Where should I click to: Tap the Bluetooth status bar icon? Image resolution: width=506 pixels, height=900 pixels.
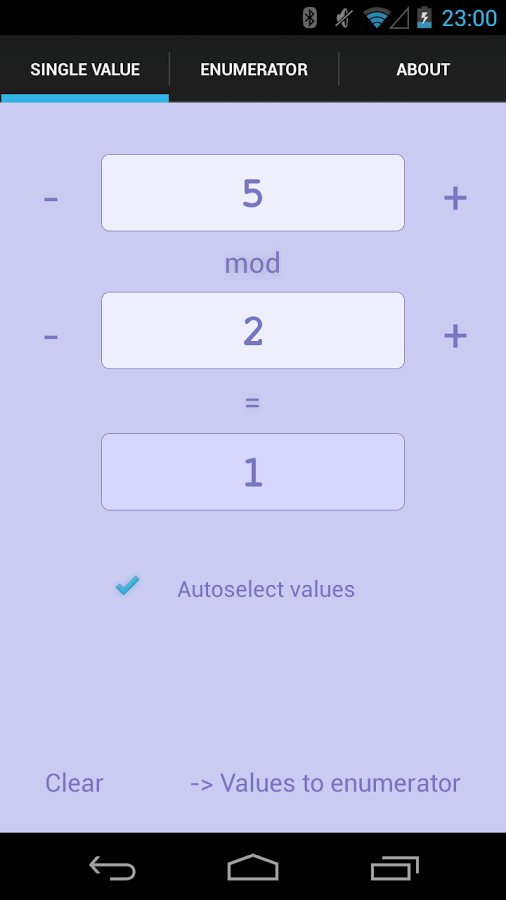tap(310, 18)
